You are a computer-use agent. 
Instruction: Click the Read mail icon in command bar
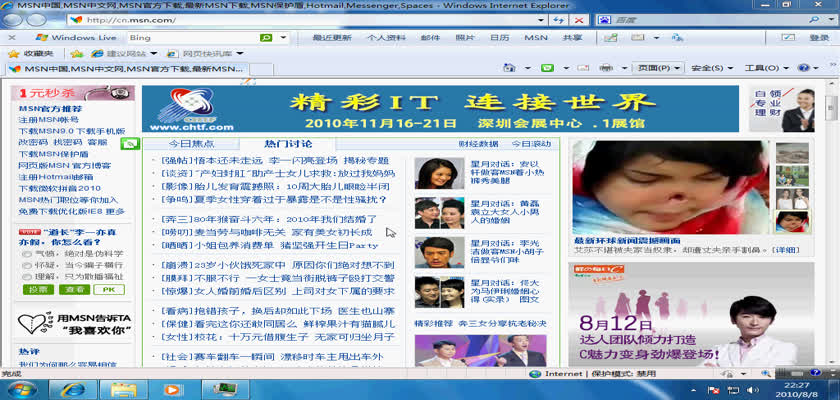(583, 68)
